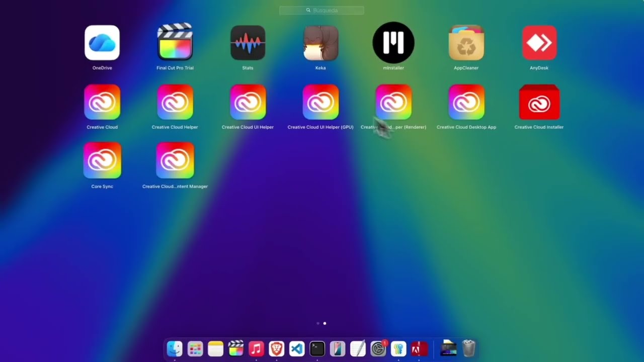Open TextEdit from the Dock
Image resolution: width=644 pixels, height=362 pixels.
(x=358, y=348)
